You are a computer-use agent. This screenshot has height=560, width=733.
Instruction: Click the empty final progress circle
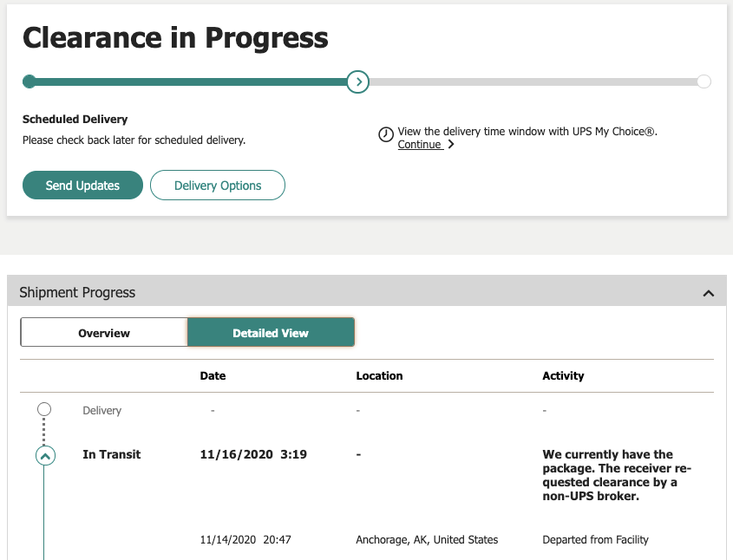coord(704,81)
